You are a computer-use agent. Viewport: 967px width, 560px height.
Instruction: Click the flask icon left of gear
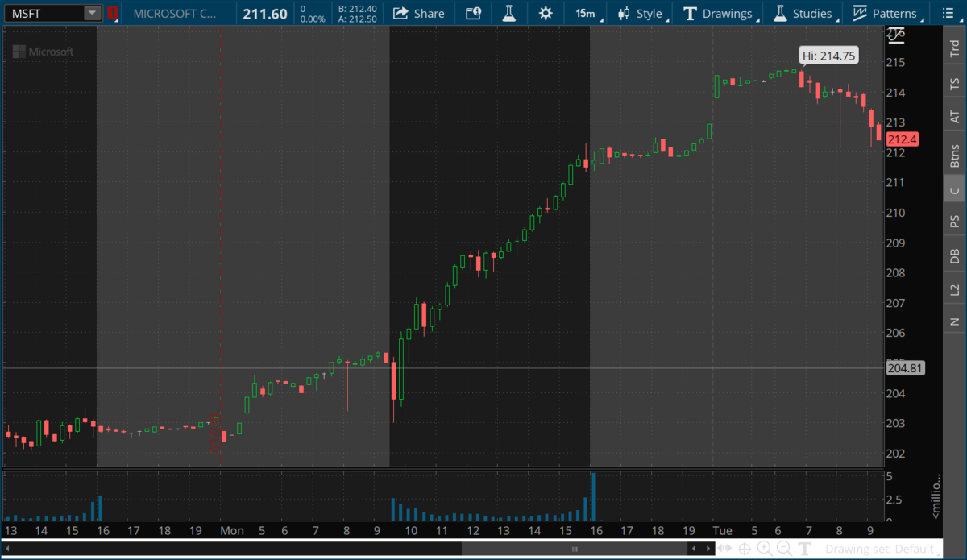pos(508,13)
